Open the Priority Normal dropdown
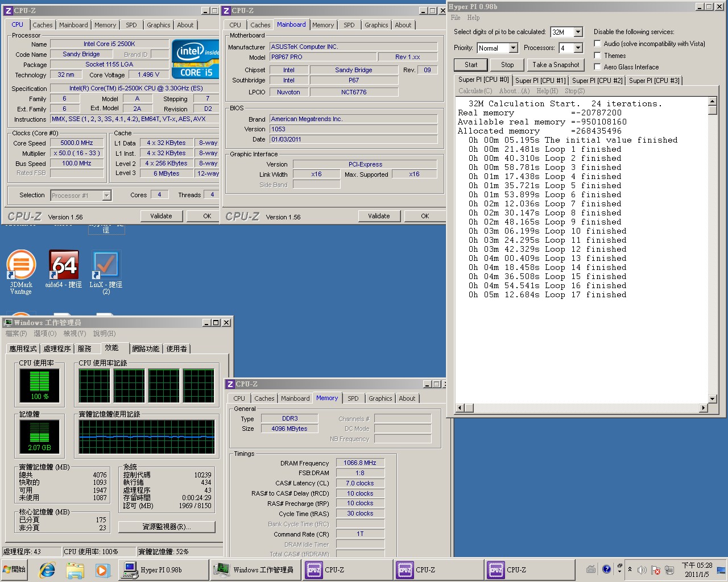The image size is (728, 582). click(x=513, y=48)
